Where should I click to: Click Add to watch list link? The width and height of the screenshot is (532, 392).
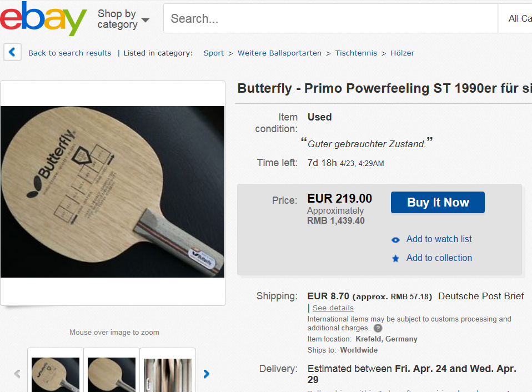439,239
